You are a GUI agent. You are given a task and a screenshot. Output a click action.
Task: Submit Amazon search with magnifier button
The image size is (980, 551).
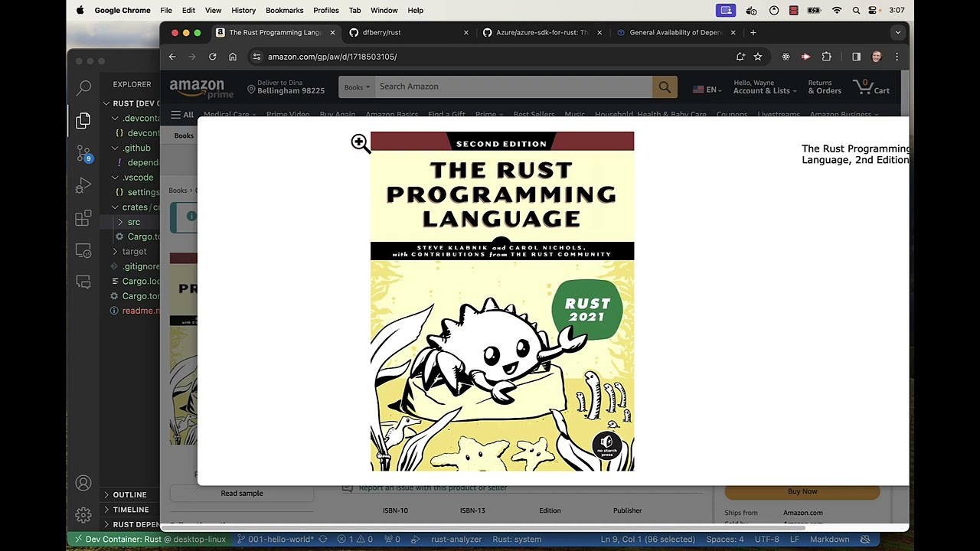tap(665, 86)
